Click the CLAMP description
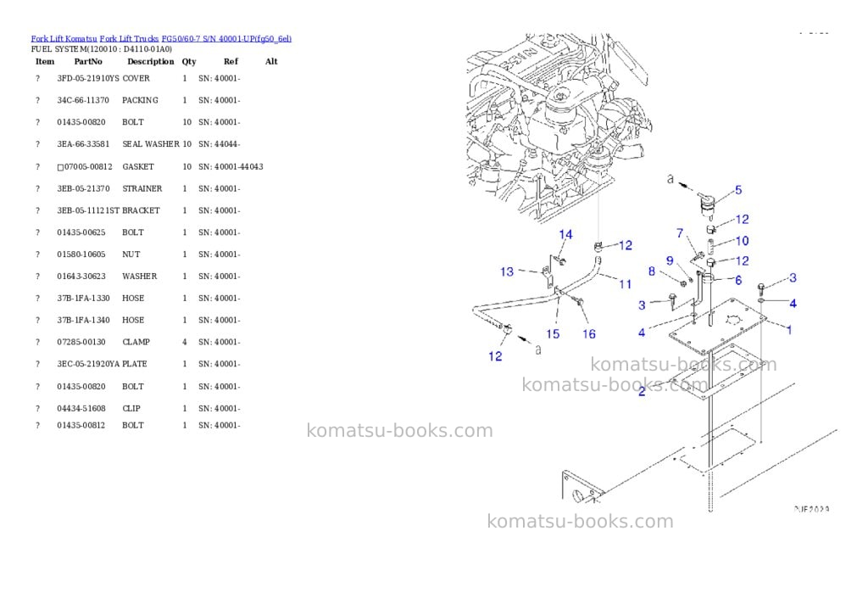 [136, 342]
